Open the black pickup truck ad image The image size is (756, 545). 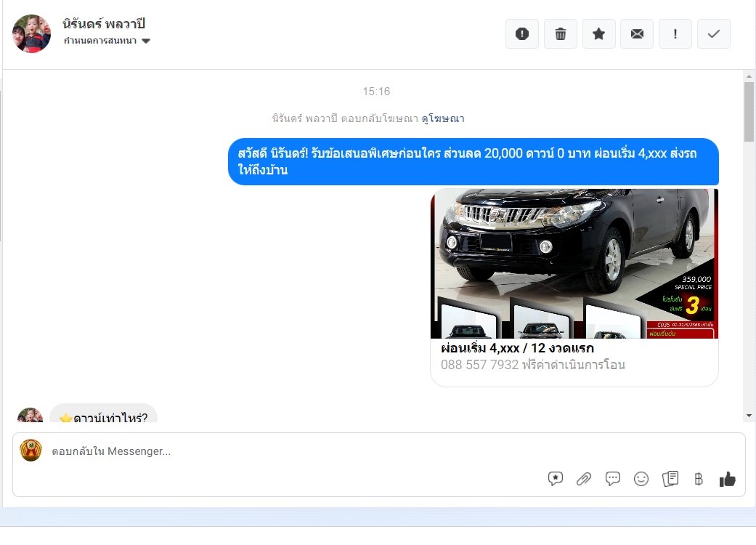pyautogui.click(x=574, y=263)
